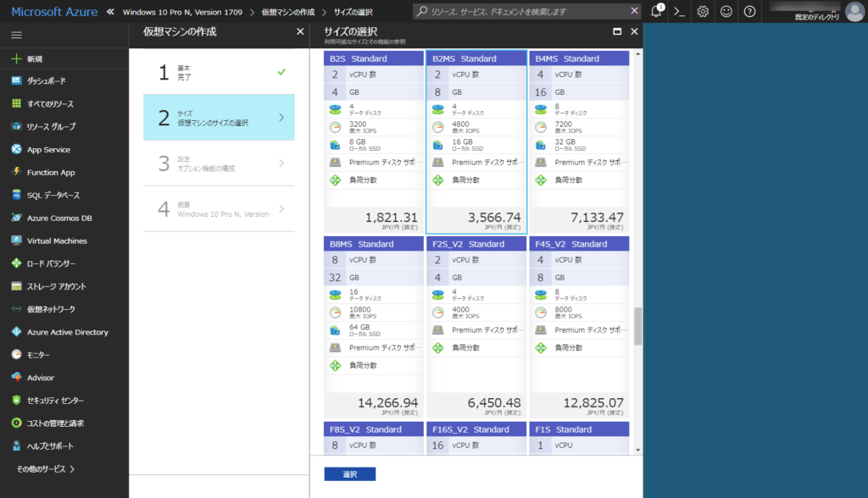868x498 pixels.
Task: Open the hamburger menu in sidebar
Action: [x=17, y=35]
